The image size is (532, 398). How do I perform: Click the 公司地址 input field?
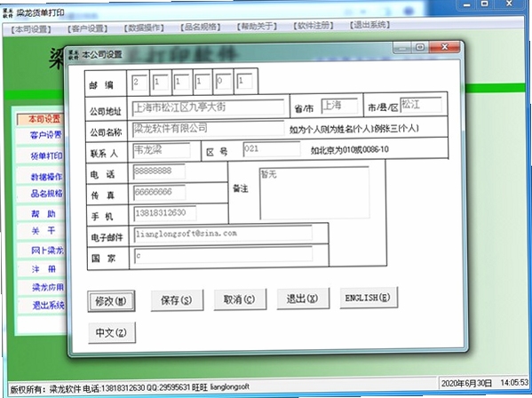[208, 107]
